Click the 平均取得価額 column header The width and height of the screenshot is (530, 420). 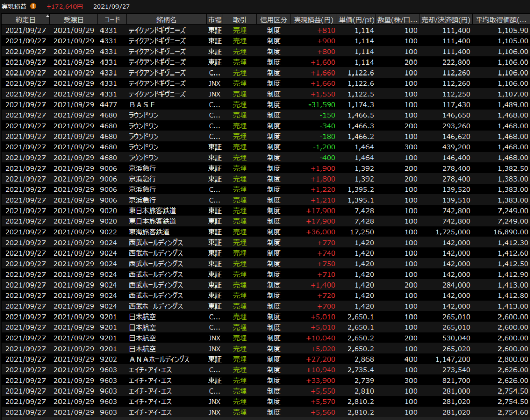pos(502,20)
